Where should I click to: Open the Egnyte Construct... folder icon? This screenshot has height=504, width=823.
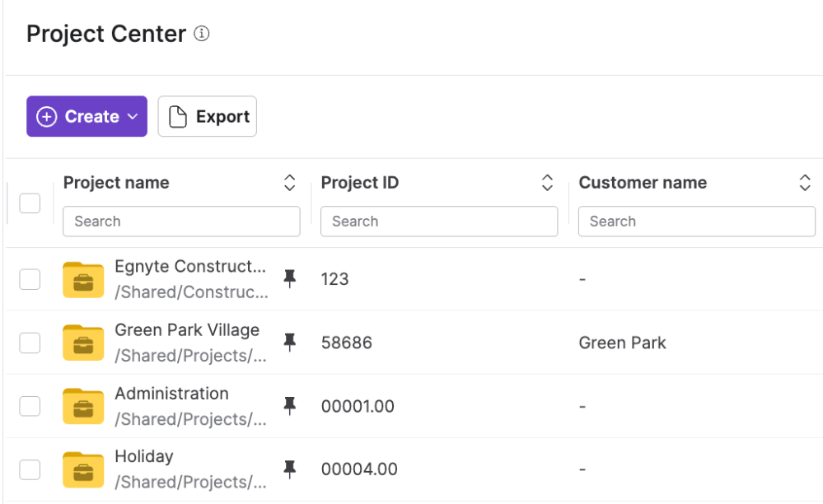[83, 279]
